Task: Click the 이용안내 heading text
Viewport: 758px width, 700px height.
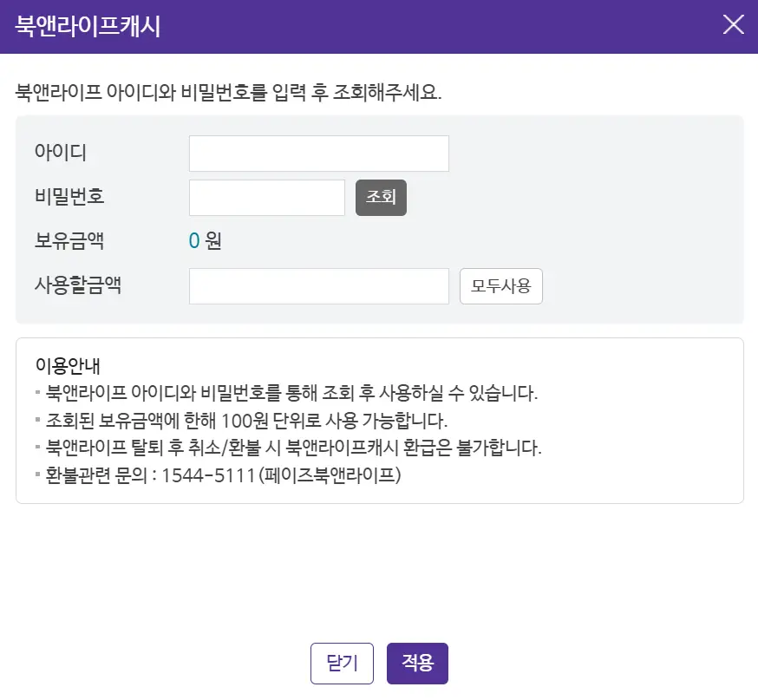Action: coord(68,366)
